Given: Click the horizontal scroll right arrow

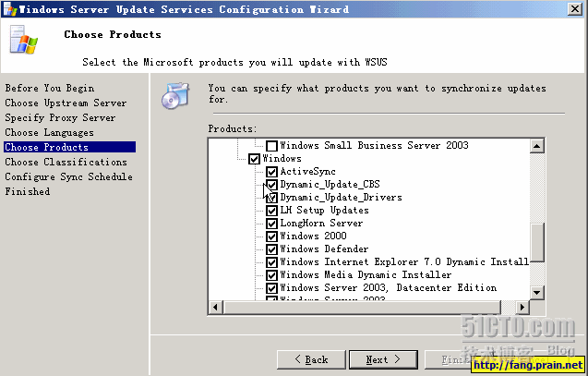Looking at the screenshot, I should pos(522,308).
